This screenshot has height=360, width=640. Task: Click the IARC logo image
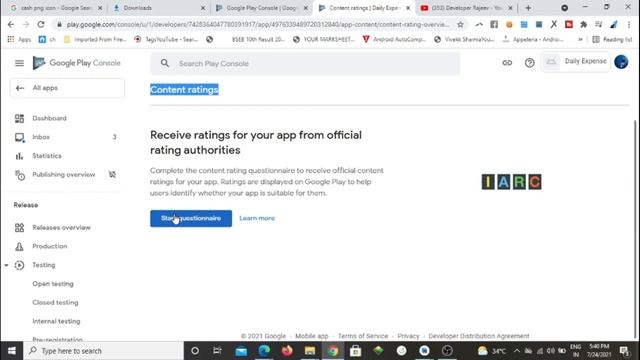511,182
